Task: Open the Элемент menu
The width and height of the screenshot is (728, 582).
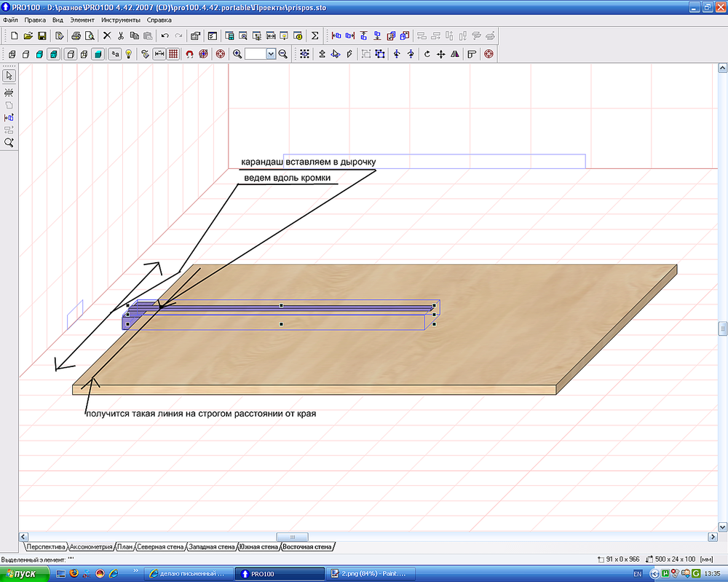Action: pos(82,20)
